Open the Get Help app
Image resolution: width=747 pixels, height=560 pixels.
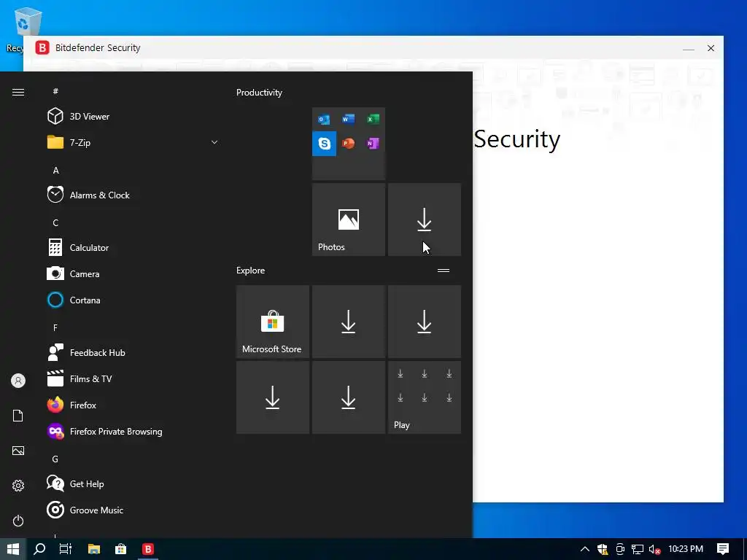(131, 484)
